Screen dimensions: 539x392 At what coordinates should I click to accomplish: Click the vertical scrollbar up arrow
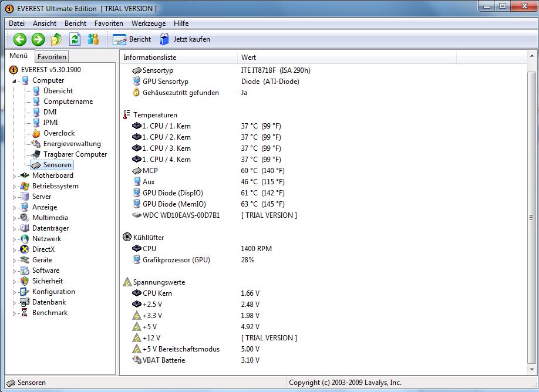tap(531, 55)
